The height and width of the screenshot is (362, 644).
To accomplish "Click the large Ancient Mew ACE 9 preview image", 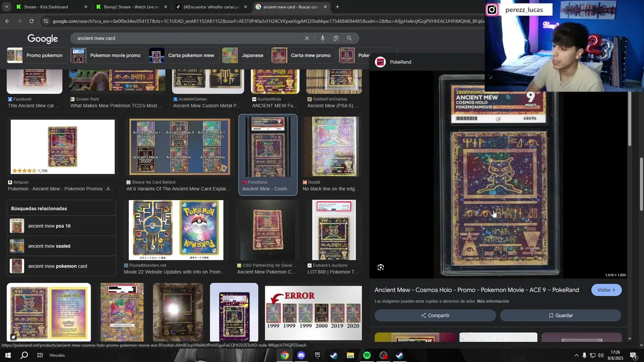I will click(x=499, y=175).
